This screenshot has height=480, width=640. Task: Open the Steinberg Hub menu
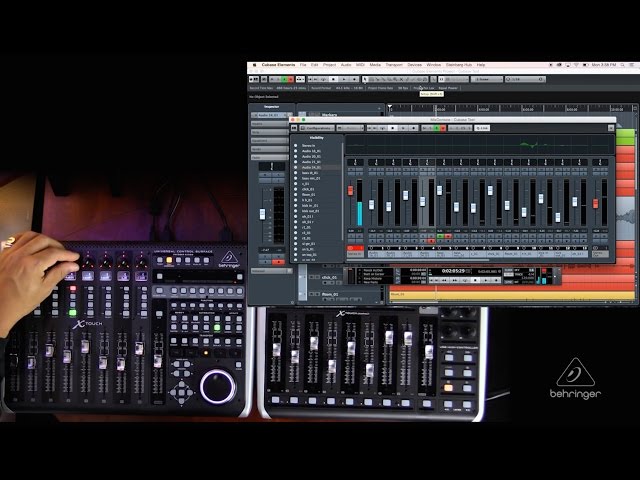click(459, 65)
